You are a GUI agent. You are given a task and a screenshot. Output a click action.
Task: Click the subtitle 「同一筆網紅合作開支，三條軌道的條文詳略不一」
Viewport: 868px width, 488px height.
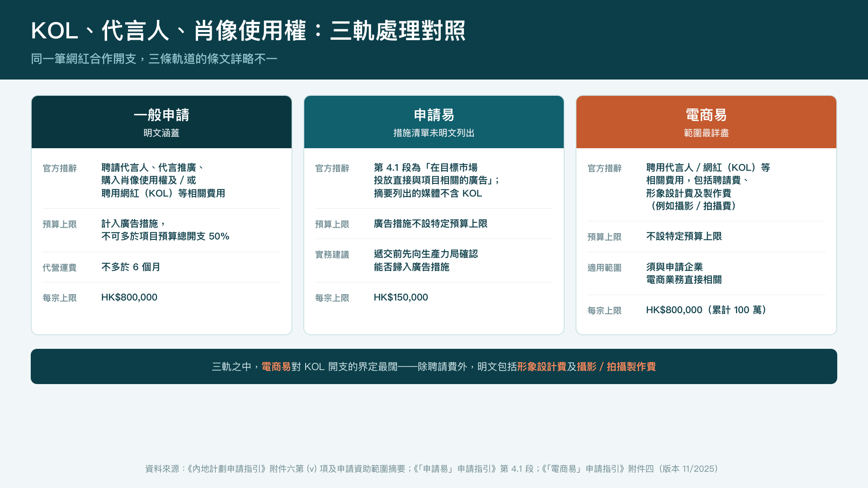coord(154,59)
